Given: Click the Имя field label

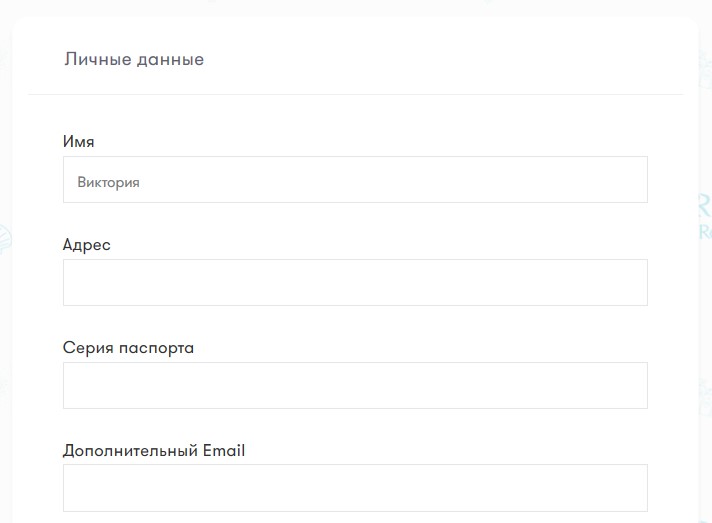Looking at the screenshot, I should (79, 142).
